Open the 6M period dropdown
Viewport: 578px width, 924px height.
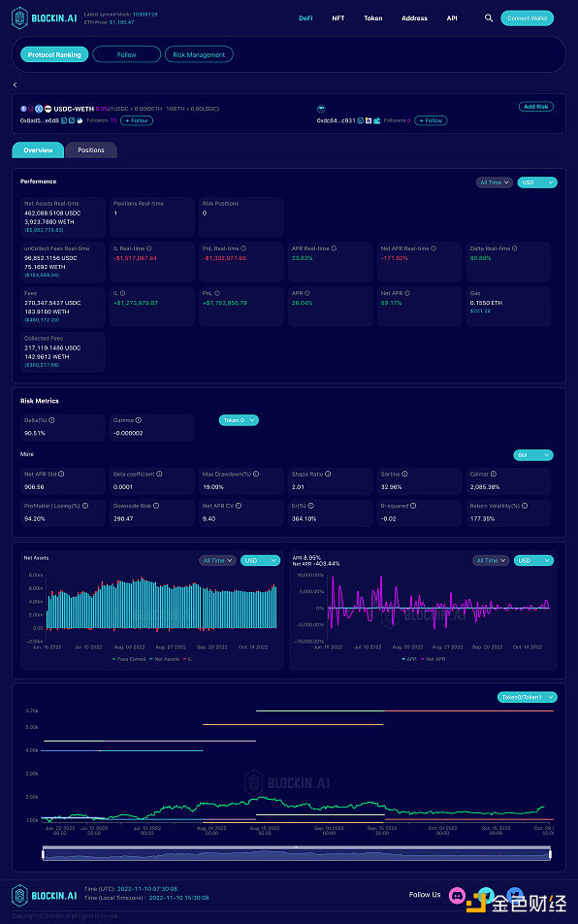pos(533,455)
